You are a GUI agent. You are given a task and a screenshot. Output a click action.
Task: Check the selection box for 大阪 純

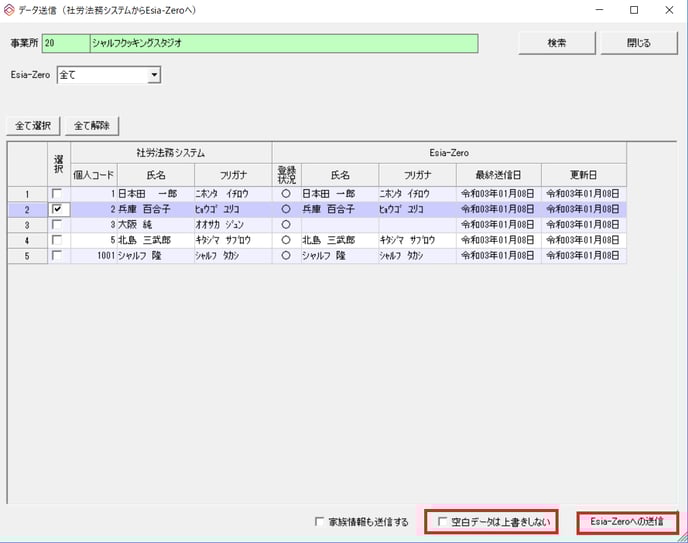pos(57,225)
